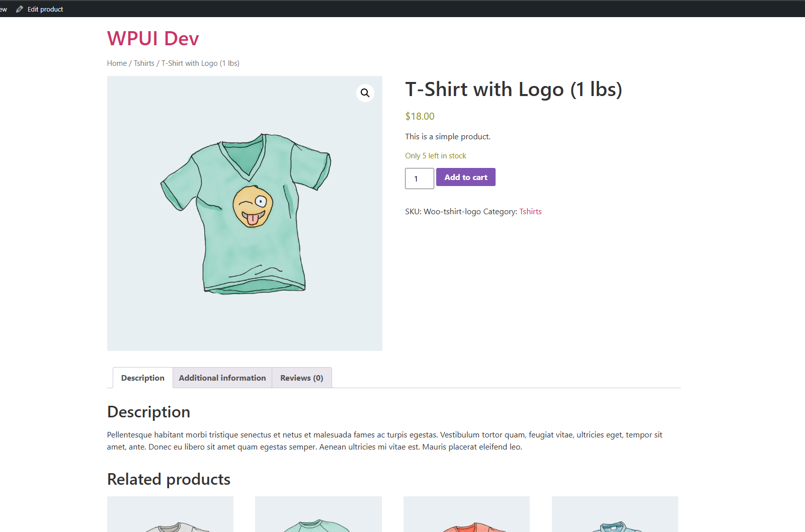Open the Tshirts category link beside SKU
Viewport: 805px width, 532px height.
click(530, 211)
